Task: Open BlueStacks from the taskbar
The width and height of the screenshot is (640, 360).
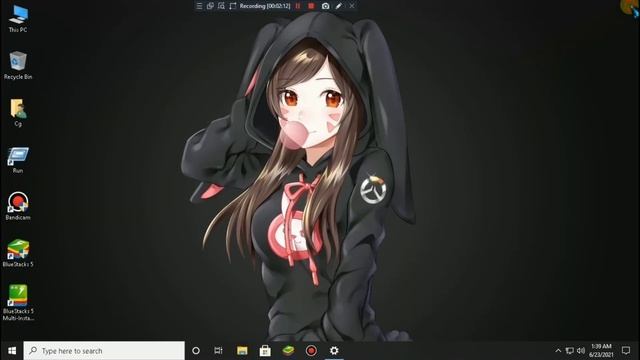Action: pos(288,351)
